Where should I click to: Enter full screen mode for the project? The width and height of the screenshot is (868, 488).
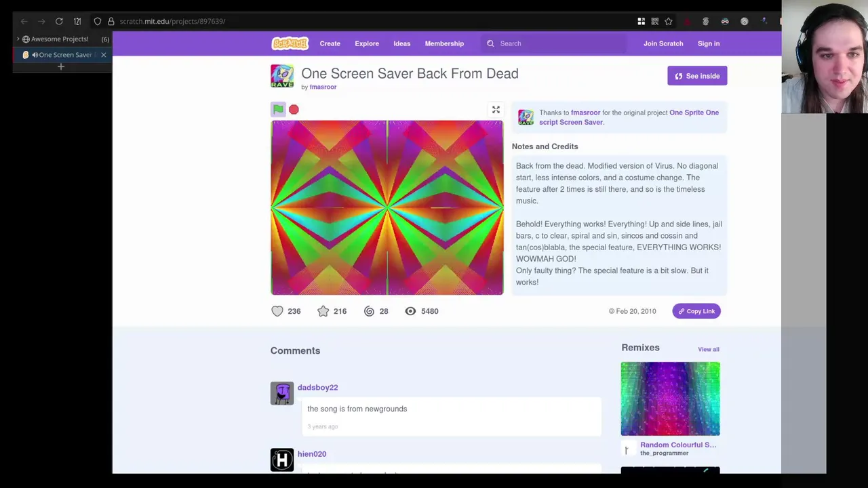pos(496,110)
